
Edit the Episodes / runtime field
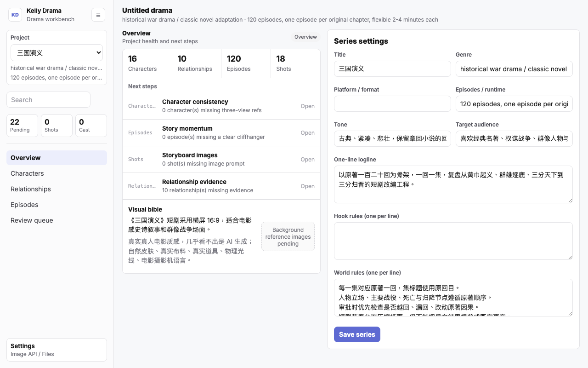click(514, 103)
